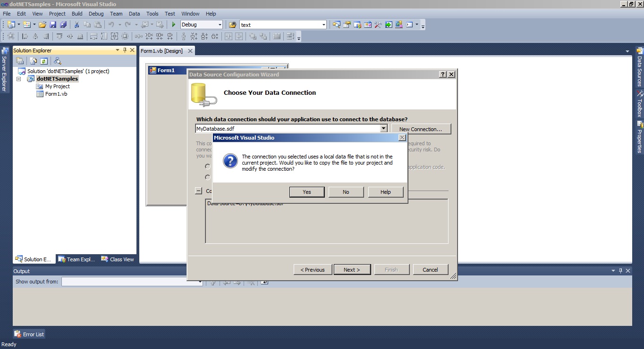Click the Start Debugging green arrow
The width and height of the screenshot is (644, 349).
click(174, 25)
